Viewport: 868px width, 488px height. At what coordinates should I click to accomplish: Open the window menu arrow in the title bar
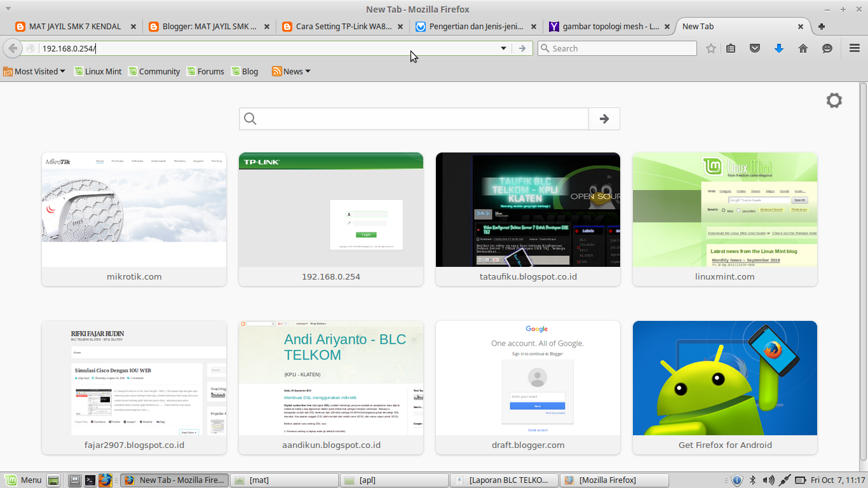click(8, 9)
